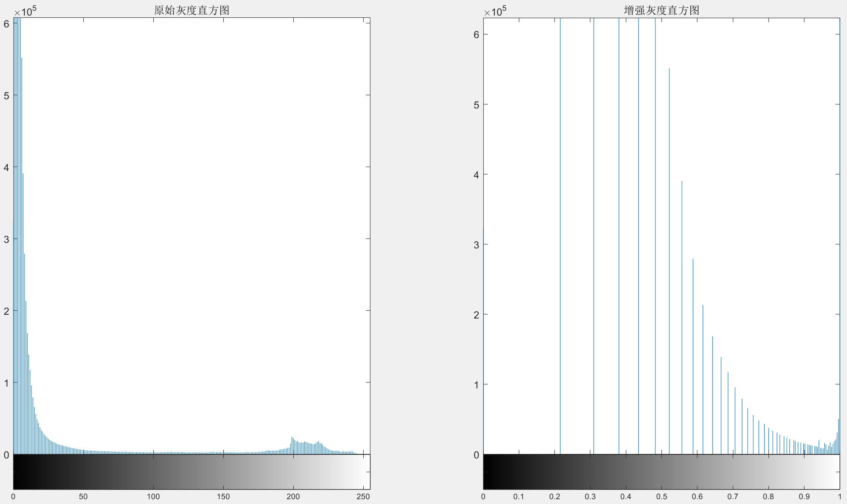The height and width of the screenshot is (504, 847).
Task: Click y-axis tick label 2 on right plot
Action: click(476, 315)
